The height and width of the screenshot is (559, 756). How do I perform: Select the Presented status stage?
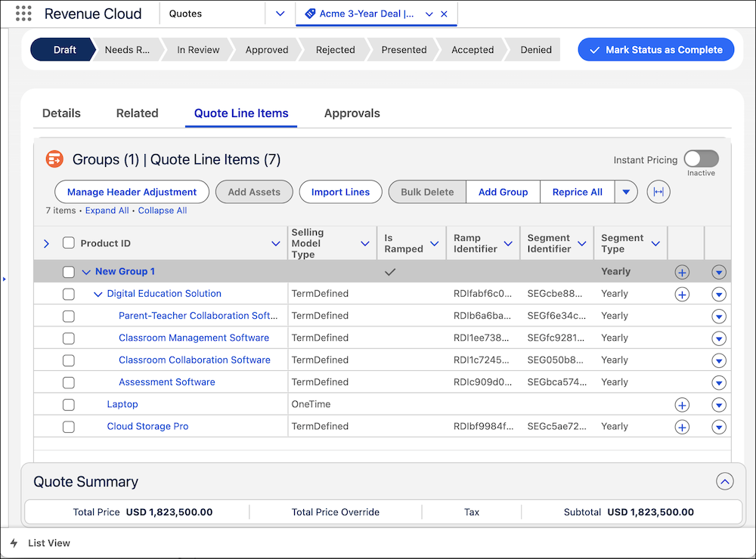coord(404,50)
